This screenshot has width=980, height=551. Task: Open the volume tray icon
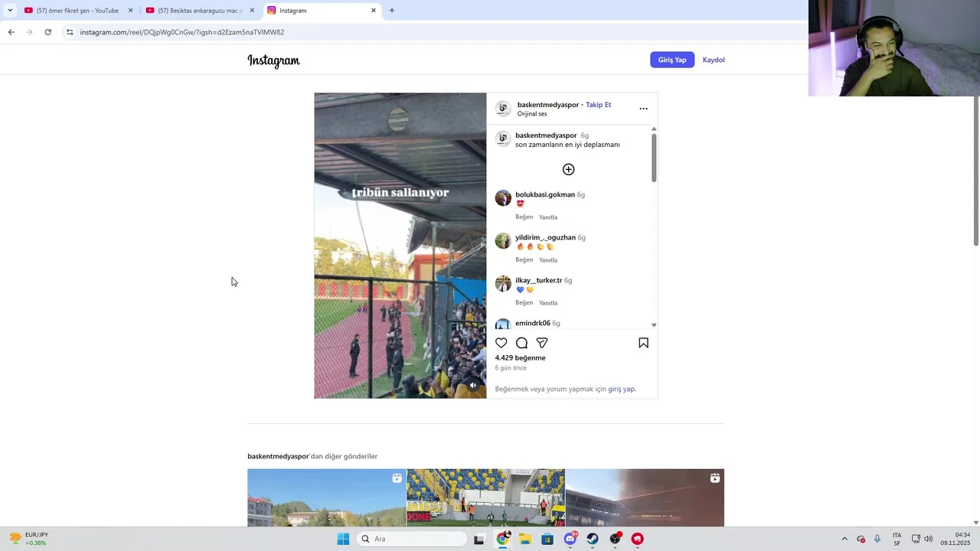(928, 539)
